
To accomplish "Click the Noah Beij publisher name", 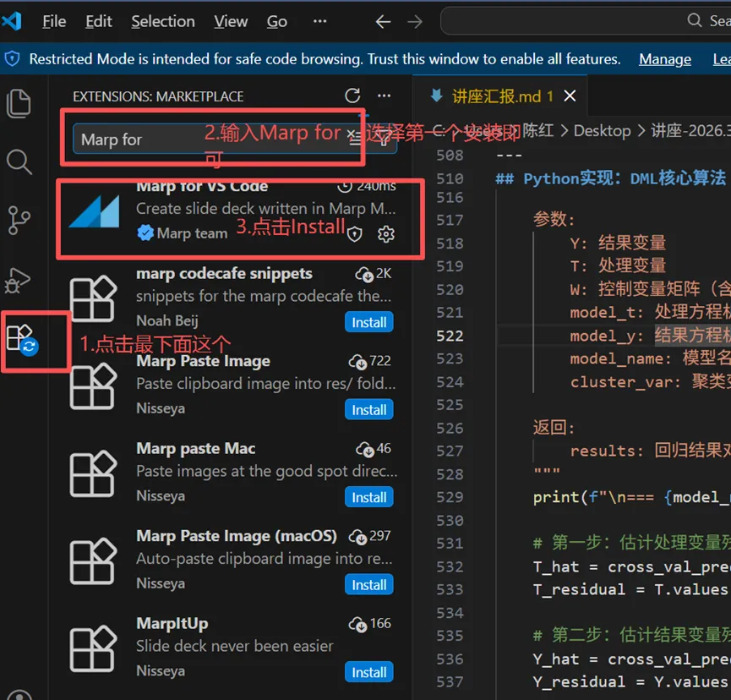I will [166, 320].
